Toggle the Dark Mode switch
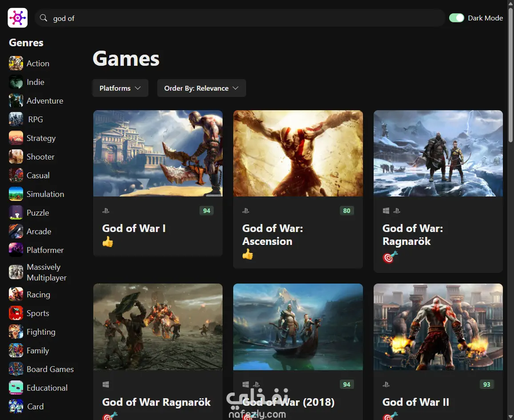 click(457, 18)
